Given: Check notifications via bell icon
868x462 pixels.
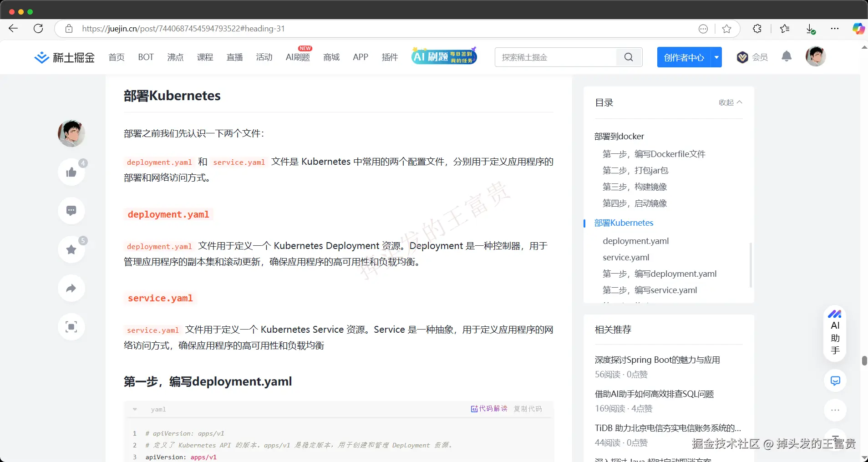Looking at the screenshot, I should 787,56.
